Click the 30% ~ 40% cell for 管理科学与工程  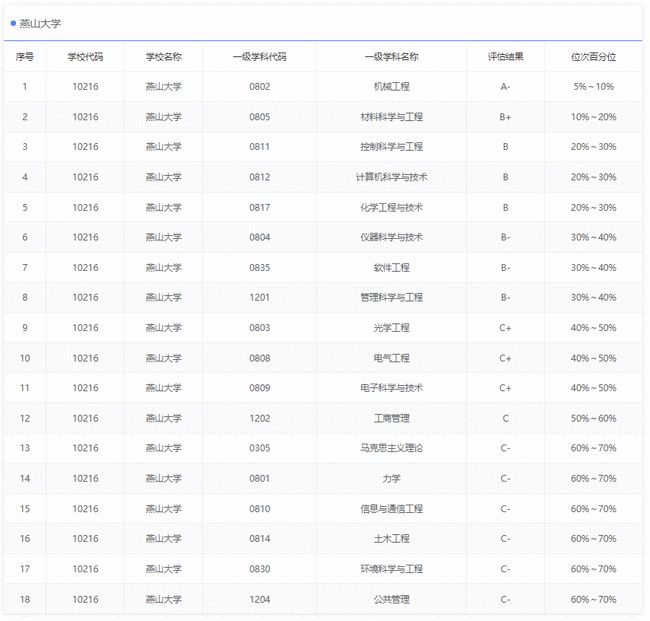594,297
